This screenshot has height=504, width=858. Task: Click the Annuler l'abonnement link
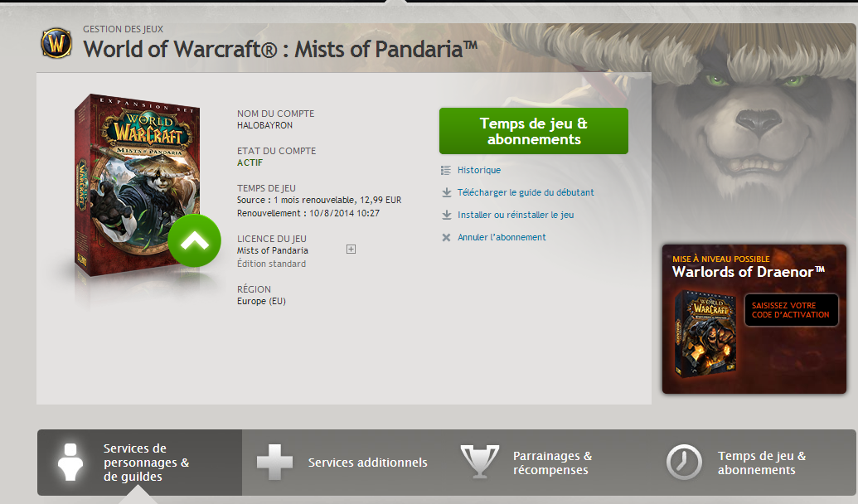tap(502, 238)
